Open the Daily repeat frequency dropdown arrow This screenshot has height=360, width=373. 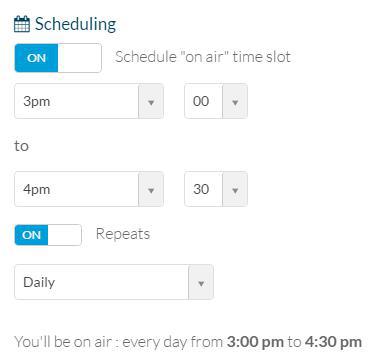[201, 282]
